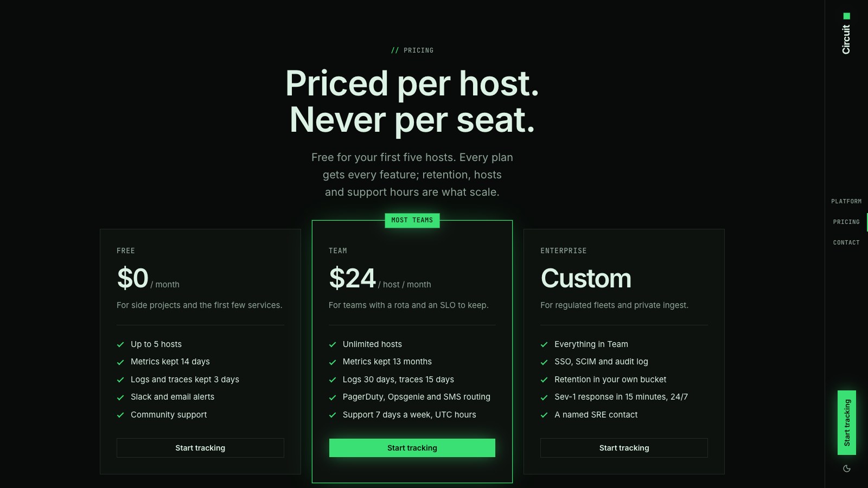Click checkmark beside SSO, SCIM and audit log
This screenshot has width=868, height=488.
coord(544,362)
